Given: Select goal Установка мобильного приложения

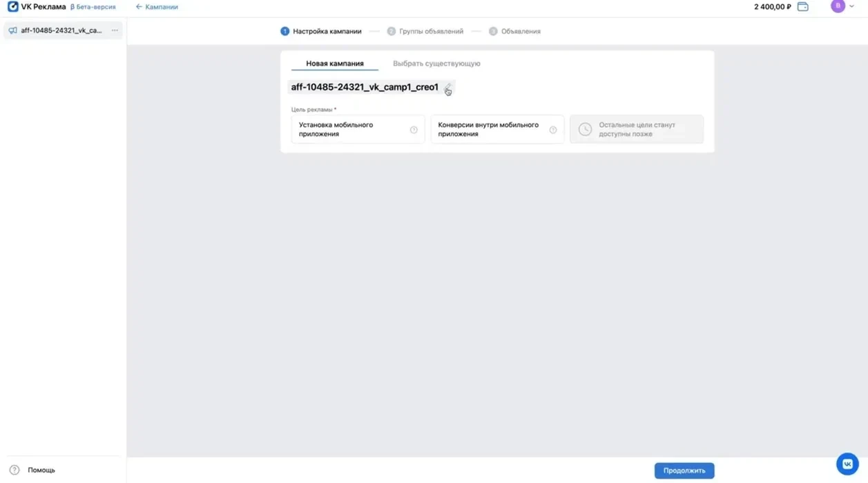Looking at the screenshot, I should (358, 130).
